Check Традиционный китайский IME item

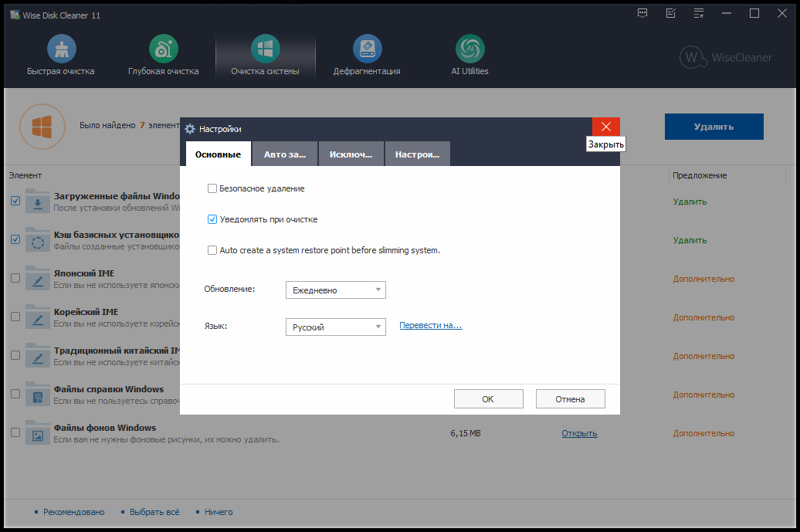coord(15,355)
